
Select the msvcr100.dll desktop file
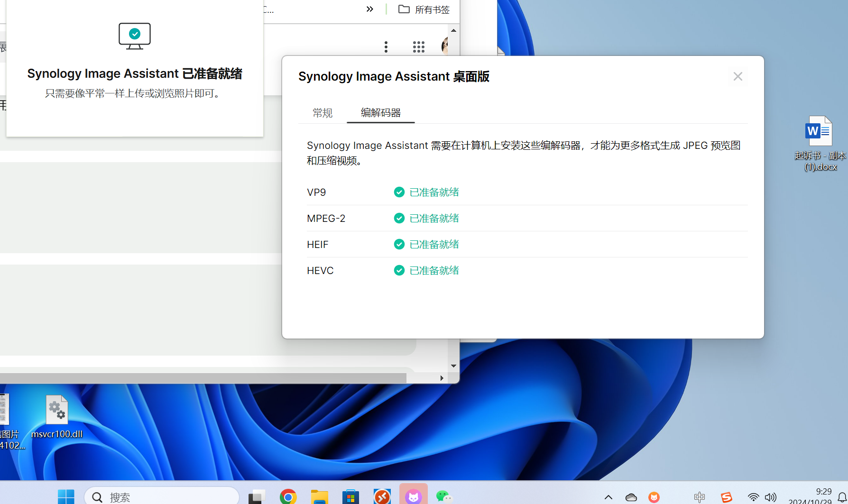(57, 417)
